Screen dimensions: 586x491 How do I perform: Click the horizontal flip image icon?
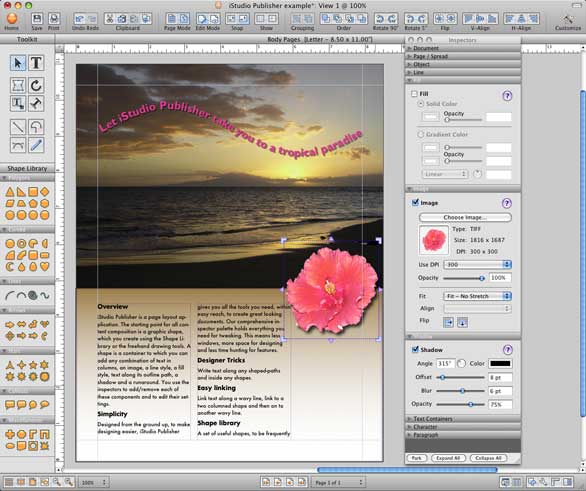pos(448,322)
